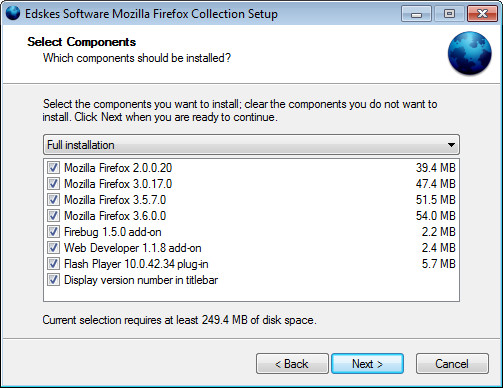Disable Firebug 1.5.0 add-on
Screen dimensions: 503x388
coord(53,232)
